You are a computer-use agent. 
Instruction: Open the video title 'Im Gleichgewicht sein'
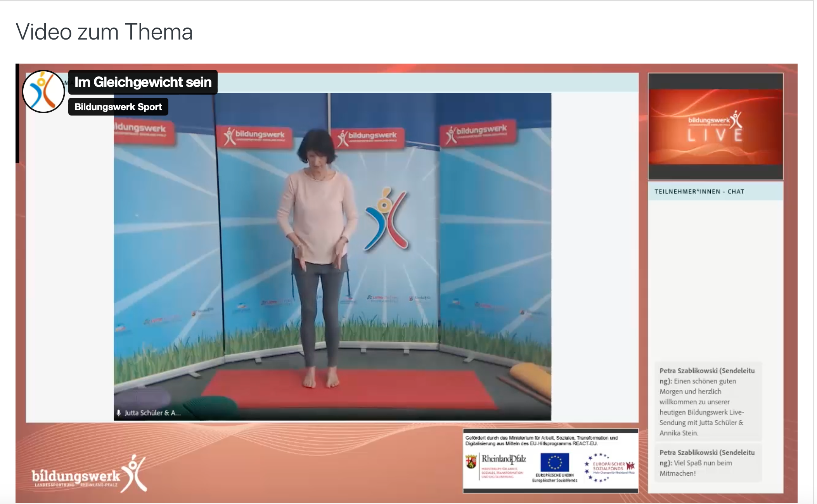point(143,82)
